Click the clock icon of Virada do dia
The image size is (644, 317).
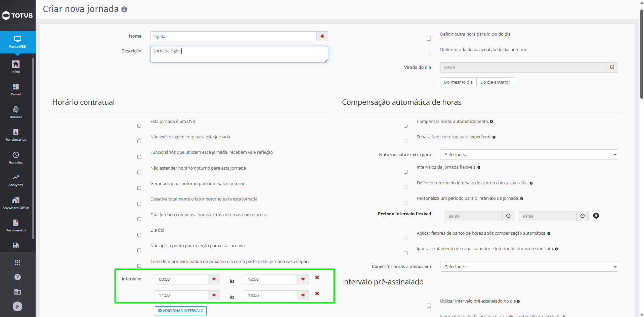(612, 67)
